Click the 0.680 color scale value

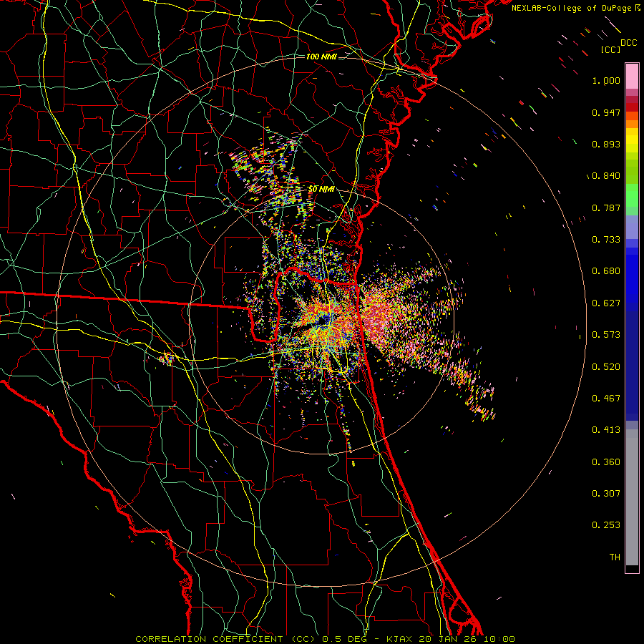click(606, 271)
